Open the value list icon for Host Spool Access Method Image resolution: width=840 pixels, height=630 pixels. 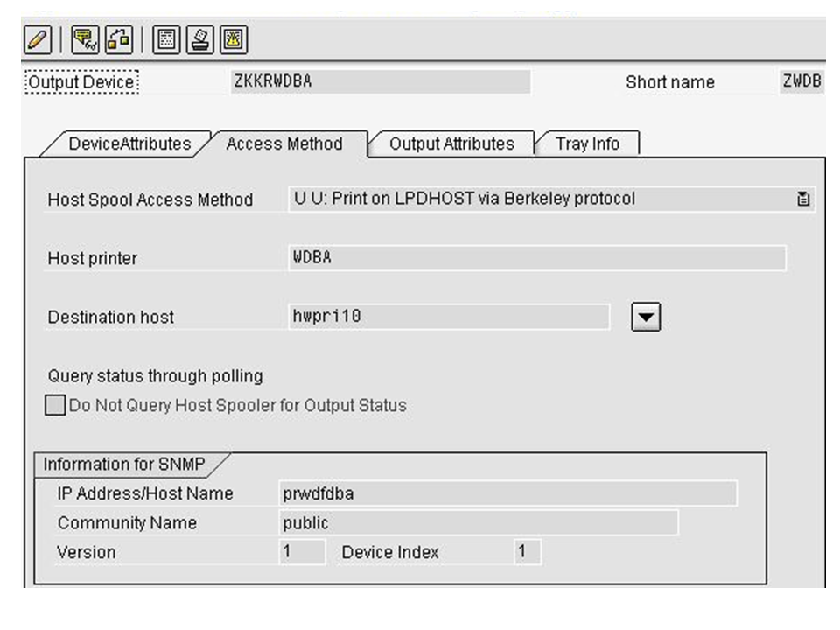(x=803, y=199)
